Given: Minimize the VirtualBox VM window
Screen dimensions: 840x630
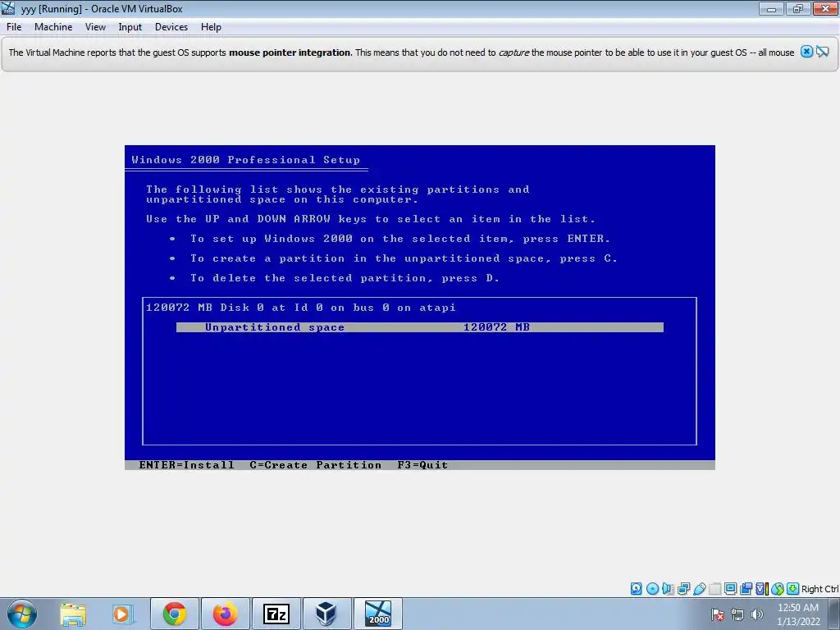Looking at the screenshot, I should coord(771,8).
